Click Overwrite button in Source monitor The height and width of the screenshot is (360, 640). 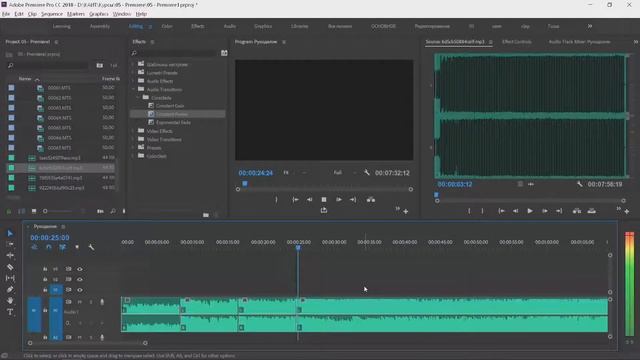591,211
